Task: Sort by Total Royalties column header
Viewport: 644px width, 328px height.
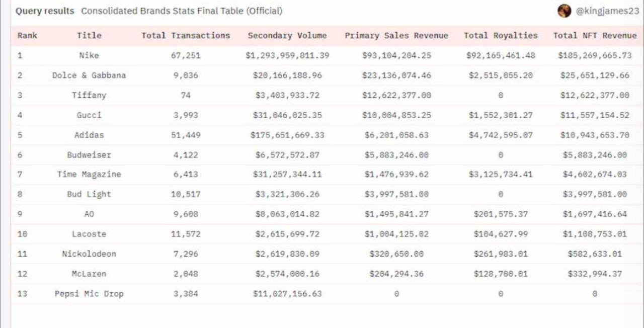Action: (x=501, y=35)
